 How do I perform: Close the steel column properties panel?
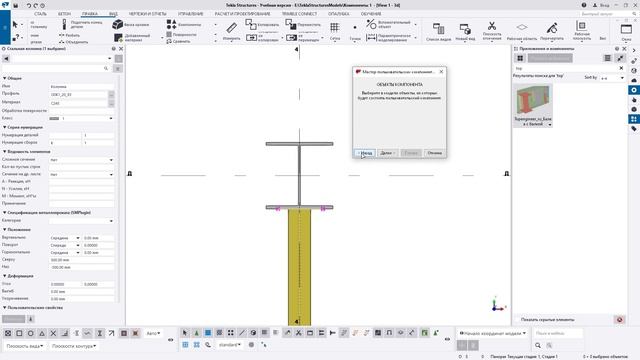click(121, 49)
